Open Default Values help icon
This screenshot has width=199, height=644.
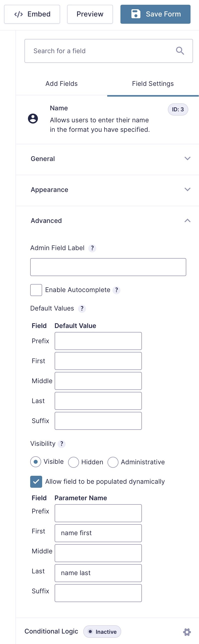click(x=82, y=309)
